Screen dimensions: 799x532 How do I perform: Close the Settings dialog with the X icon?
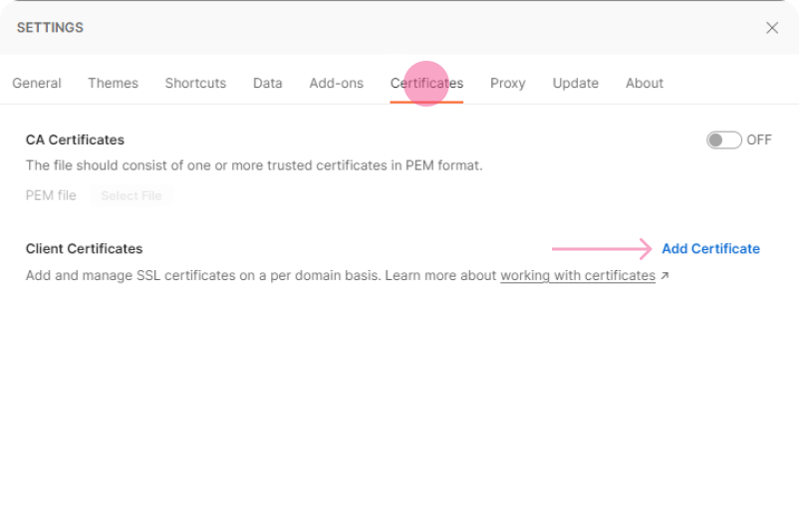pos(772,28)
